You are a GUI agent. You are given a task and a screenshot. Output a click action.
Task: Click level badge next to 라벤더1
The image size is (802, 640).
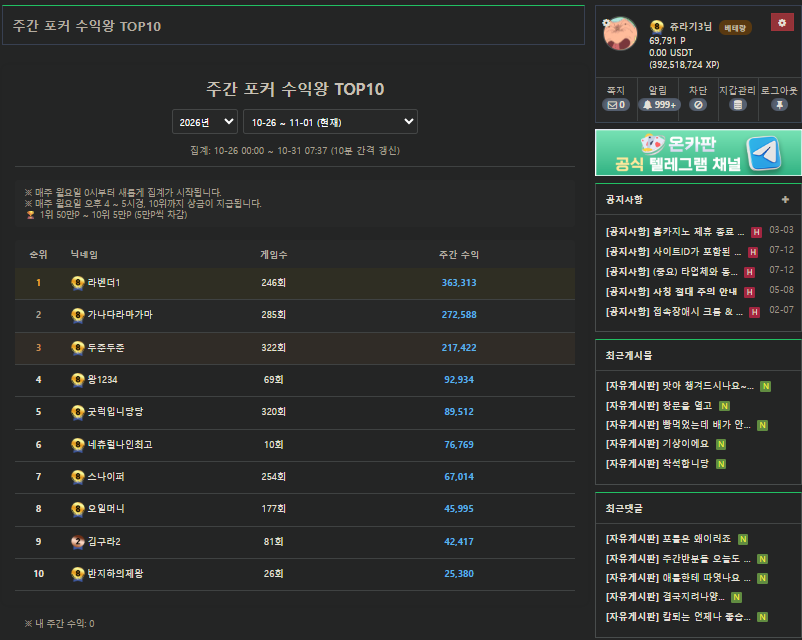(x=77, y=282)
